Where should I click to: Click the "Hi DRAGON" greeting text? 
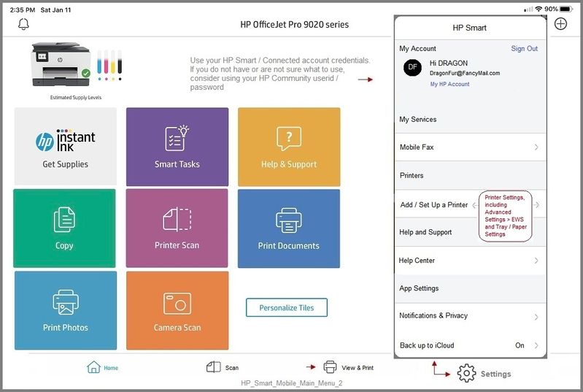coord(449,64)
